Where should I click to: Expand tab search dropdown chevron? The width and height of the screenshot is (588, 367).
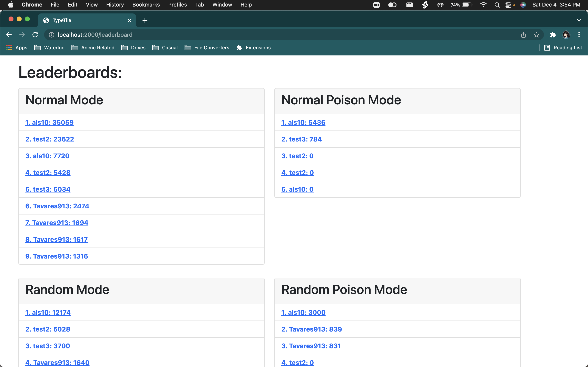click(579, 20)
